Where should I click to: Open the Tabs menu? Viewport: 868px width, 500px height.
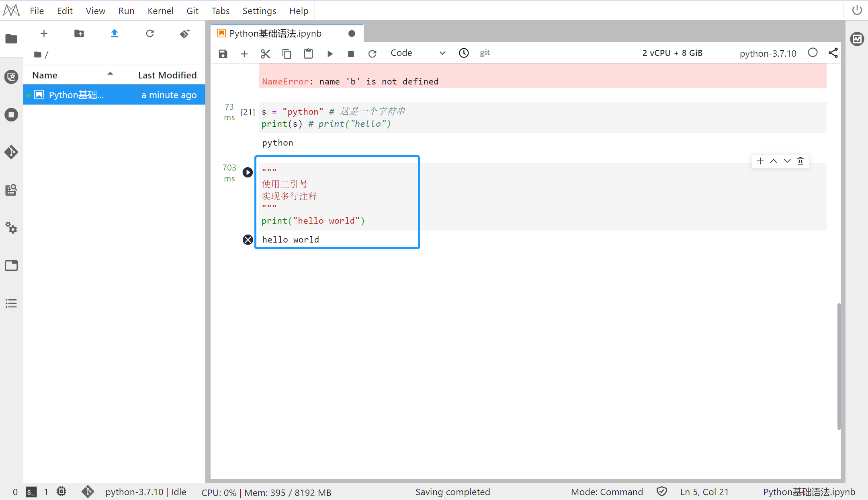220,11
